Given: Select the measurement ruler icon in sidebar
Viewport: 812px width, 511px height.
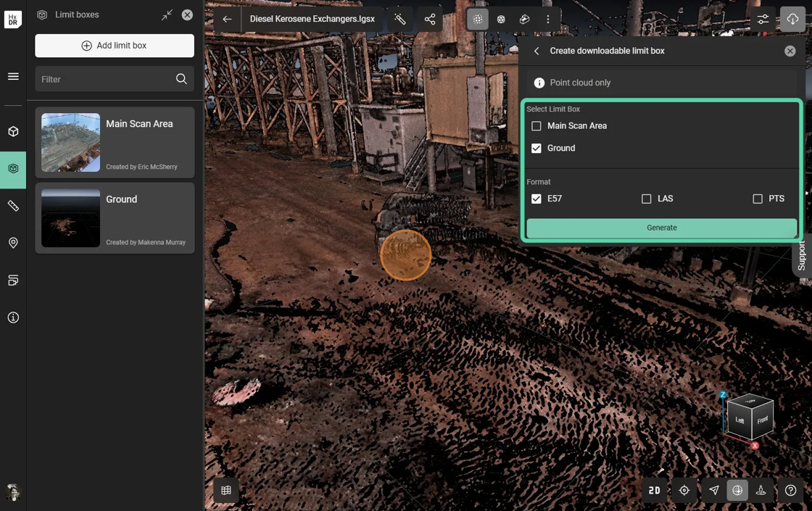Looking at the screenshot, I should [x=13, y=206].
